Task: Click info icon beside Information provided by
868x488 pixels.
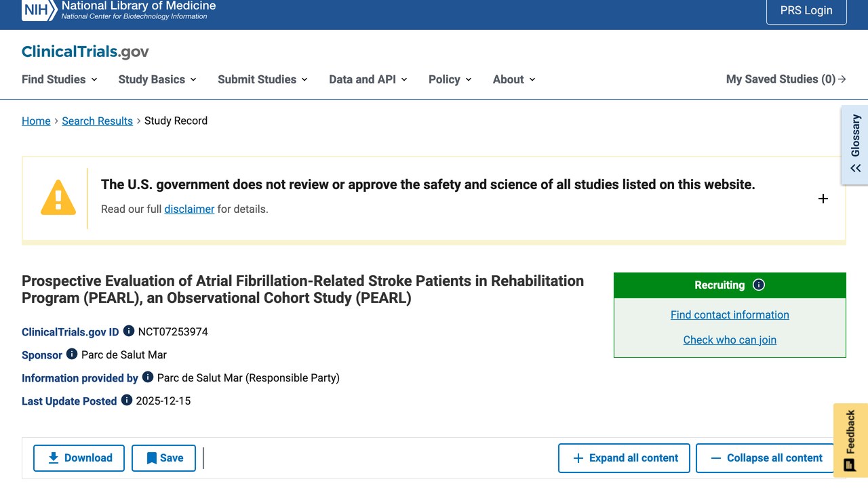Action: (148, 378)
